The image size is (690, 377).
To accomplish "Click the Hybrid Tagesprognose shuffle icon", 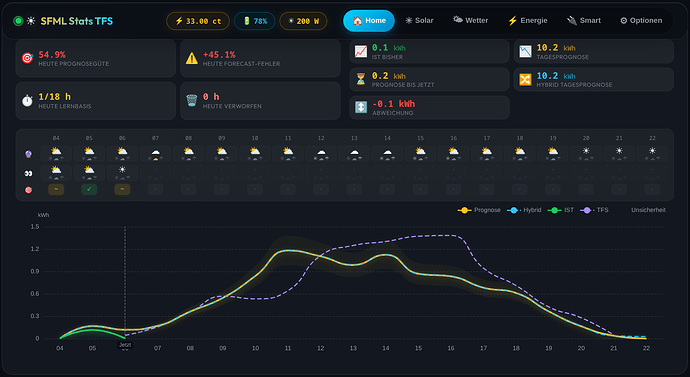I will coord(525,80).
